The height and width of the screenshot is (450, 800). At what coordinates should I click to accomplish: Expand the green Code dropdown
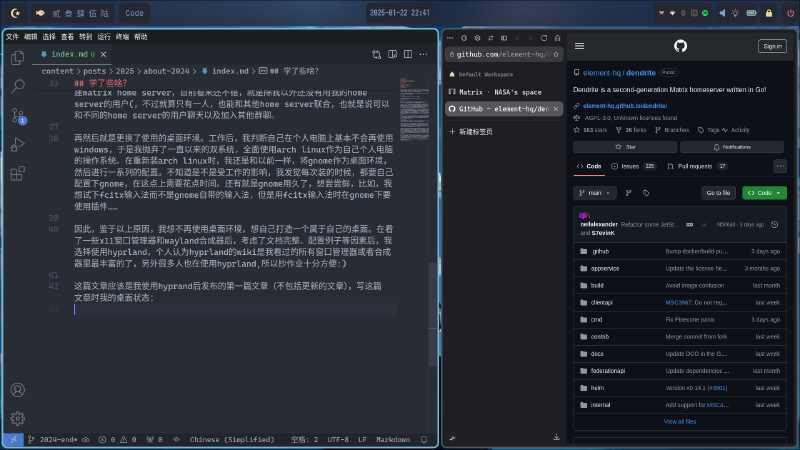pos(764,192)
